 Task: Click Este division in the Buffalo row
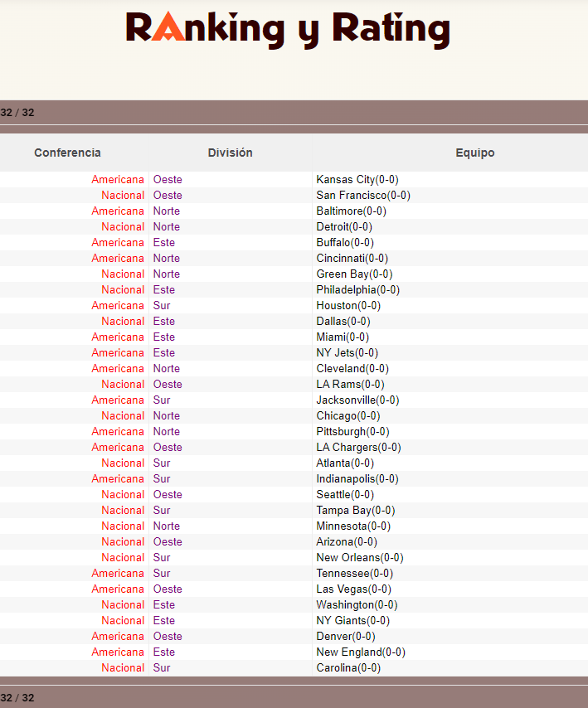(164, 242)
